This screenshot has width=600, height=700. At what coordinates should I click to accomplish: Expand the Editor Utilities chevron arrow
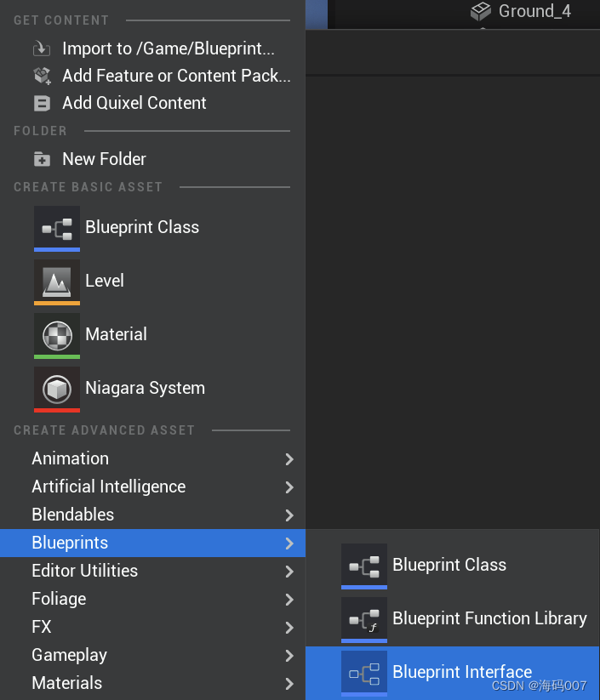pyautogui.click(x=289, y=572)
